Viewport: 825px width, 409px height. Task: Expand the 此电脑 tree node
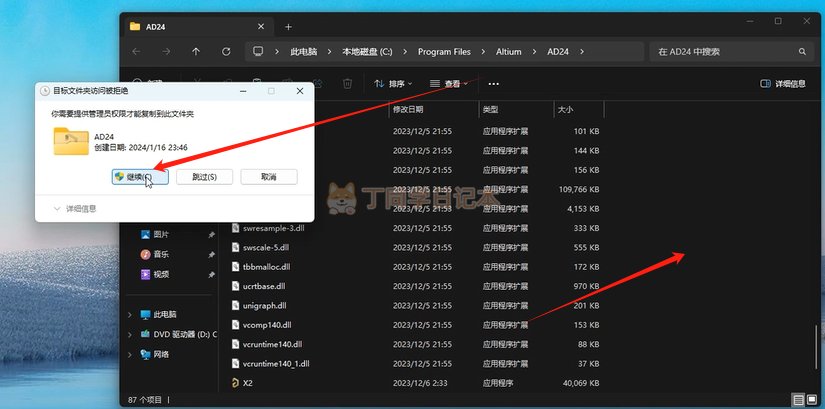point(130,315)
